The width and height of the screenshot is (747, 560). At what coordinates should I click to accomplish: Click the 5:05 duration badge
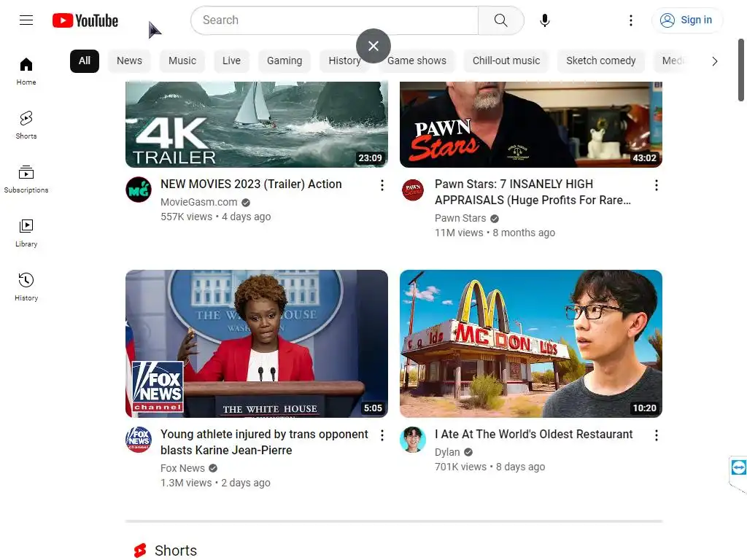click(x=373, y=408)
